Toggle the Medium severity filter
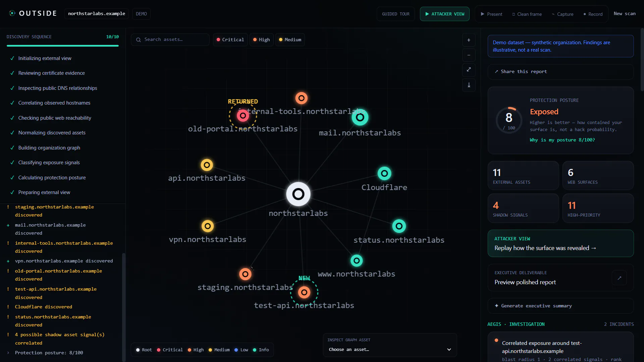 click(x=290, y=40)
